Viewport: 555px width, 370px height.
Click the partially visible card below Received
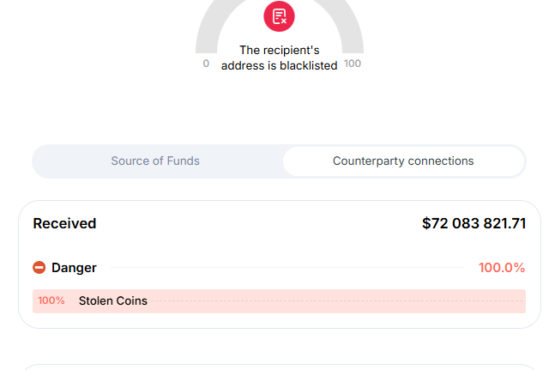click(280, 367)
